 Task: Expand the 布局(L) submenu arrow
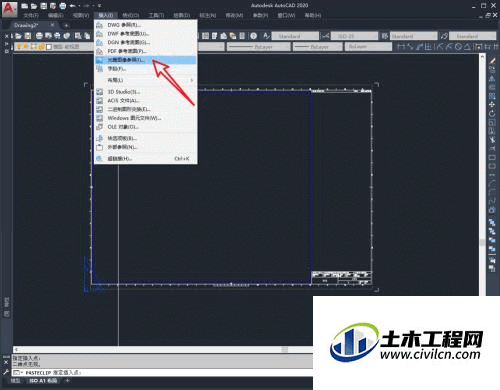click(x=192, y=80)
